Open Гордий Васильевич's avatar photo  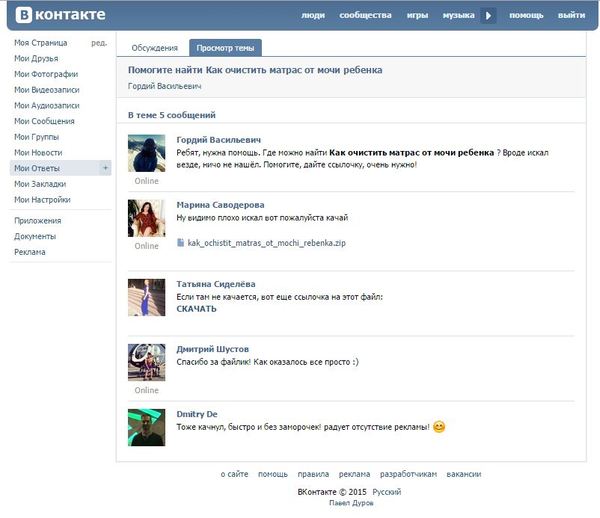(x=146, y=154)
